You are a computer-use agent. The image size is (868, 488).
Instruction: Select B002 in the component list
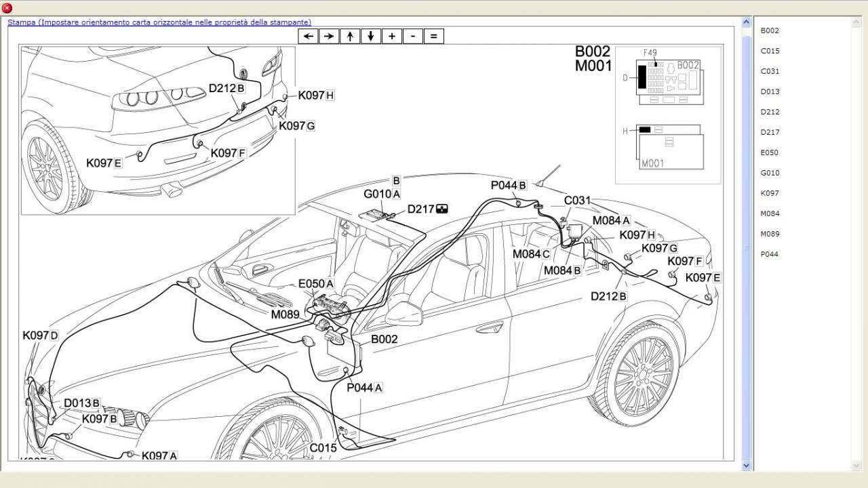point(770,30)
